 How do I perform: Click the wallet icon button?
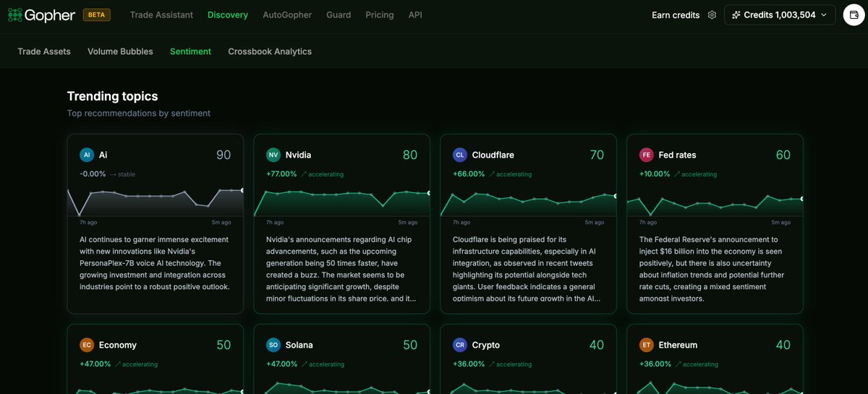(x=854, y=14)
